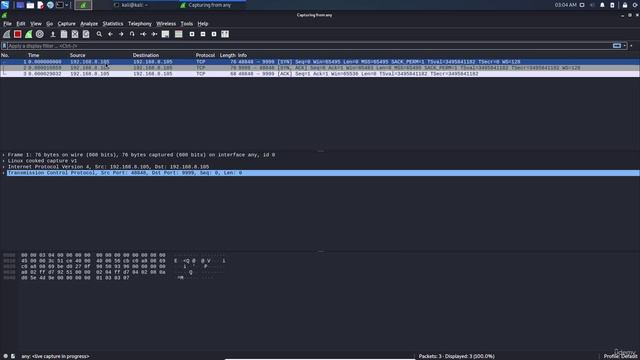Screen dimensions: 640x360
Task: Click the Go to specified packet icon
Action: tap(132, 34)
